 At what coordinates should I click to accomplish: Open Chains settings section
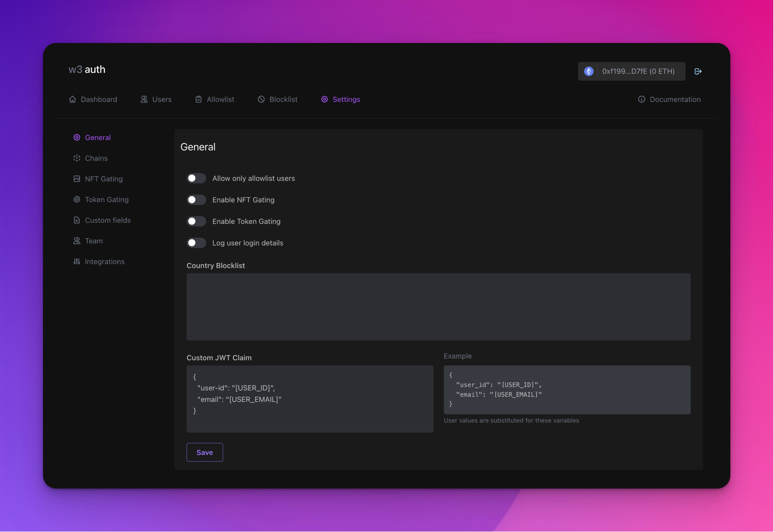96,158
